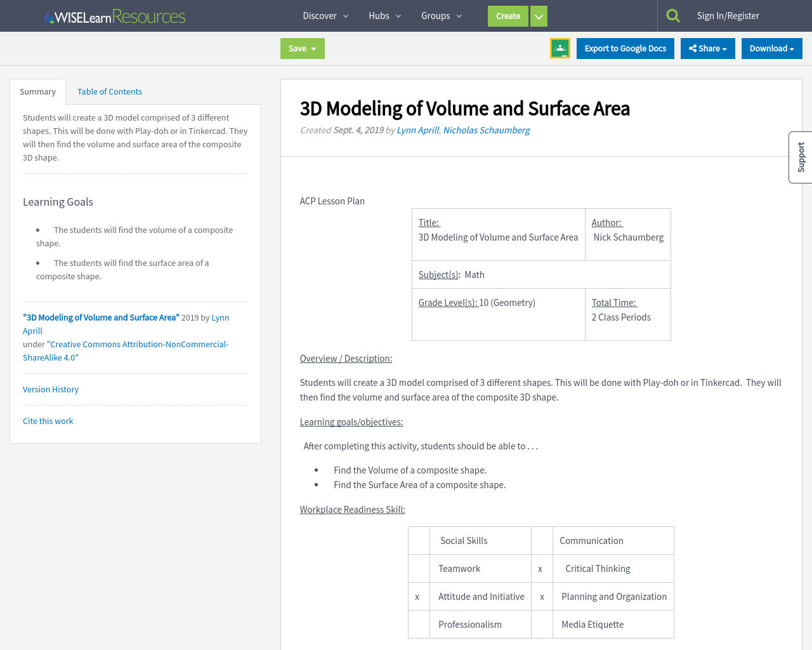Expand the Hubs menu

pyautogui.click(x=384, y=16)
